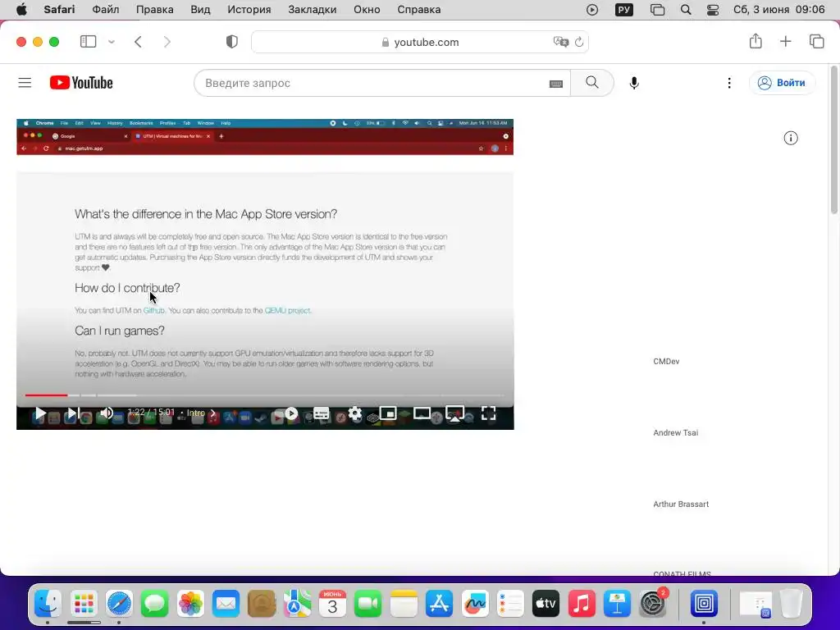Open the Окно menu

tap(367, 10)
